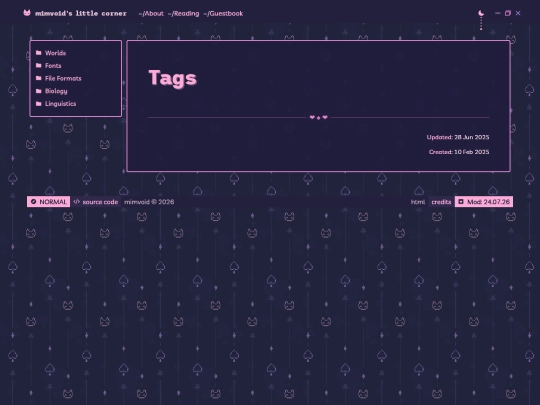Click the mimvoid © 2026 copyright text

coord(149,202)
